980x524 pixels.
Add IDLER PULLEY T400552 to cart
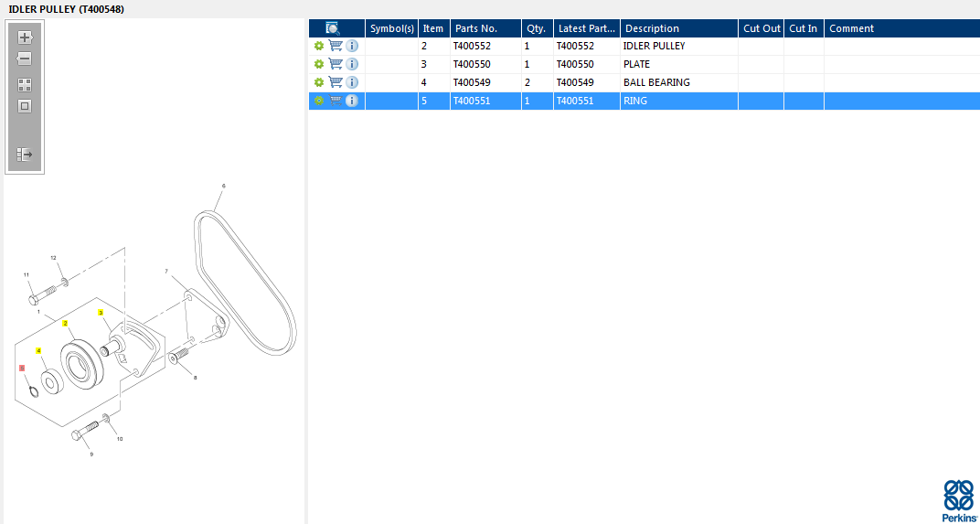point(336,47)
